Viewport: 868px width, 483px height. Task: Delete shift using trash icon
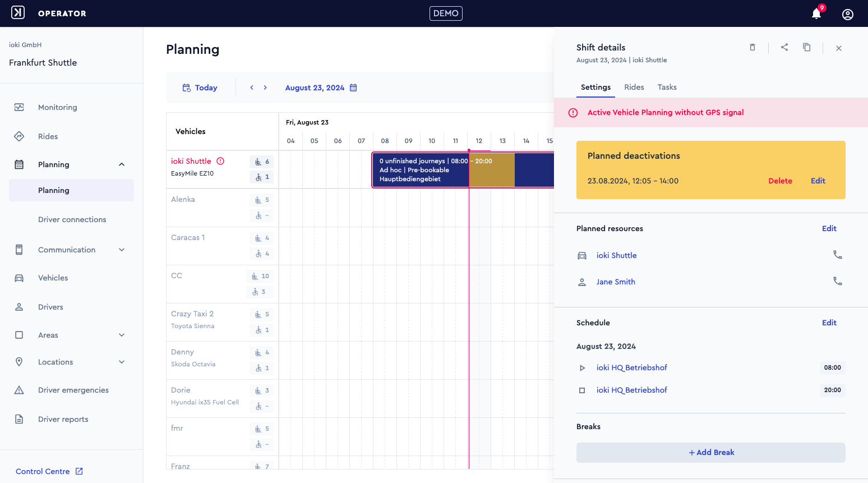coord(752,48)
